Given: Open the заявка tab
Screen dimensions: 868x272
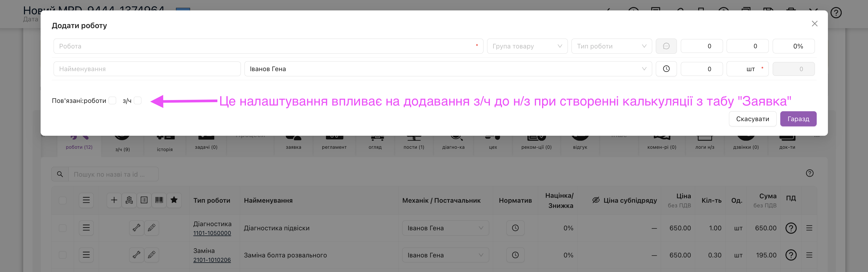Looking at the screenshot, I should click(293, 147).
